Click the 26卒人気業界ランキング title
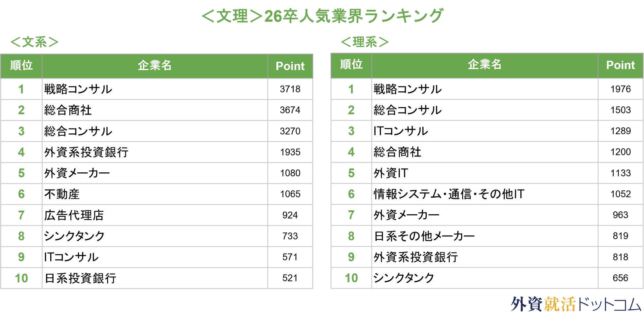Viewport: 644px width, 315px height. coord(322,16)
